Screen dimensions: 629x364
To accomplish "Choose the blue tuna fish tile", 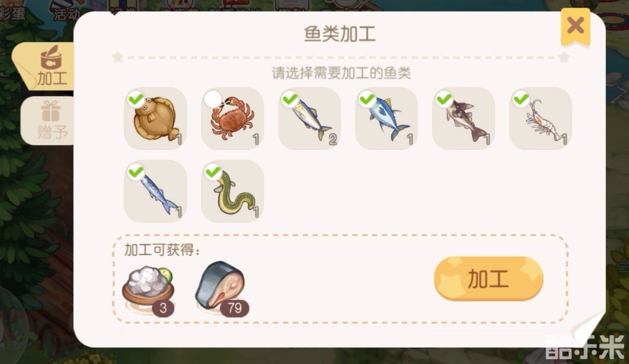I will (x=386, y=119).
